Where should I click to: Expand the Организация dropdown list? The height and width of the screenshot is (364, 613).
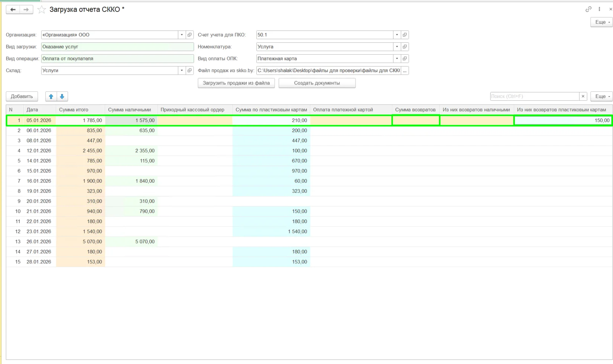click(x=182, y=35)
